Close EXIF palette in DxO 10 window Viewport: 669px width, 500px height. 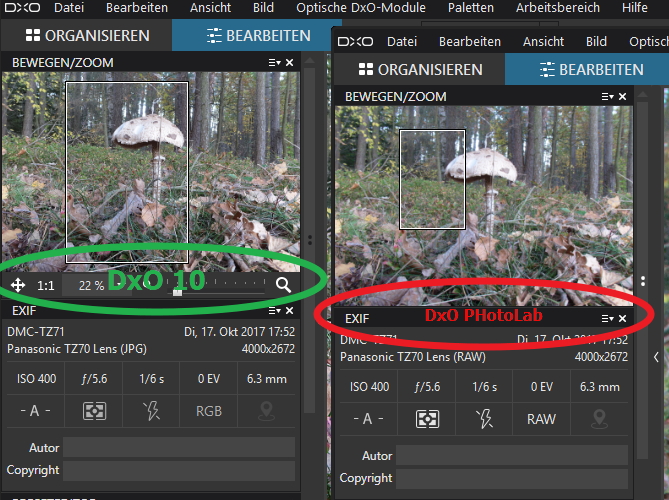(289, 311)
